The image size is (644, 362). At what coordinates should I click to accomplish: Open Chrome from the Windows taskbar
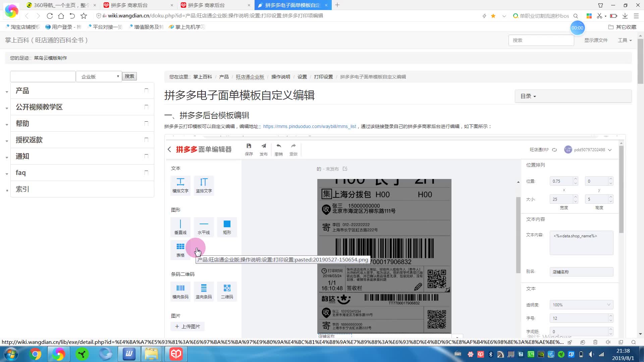[35, 354]
